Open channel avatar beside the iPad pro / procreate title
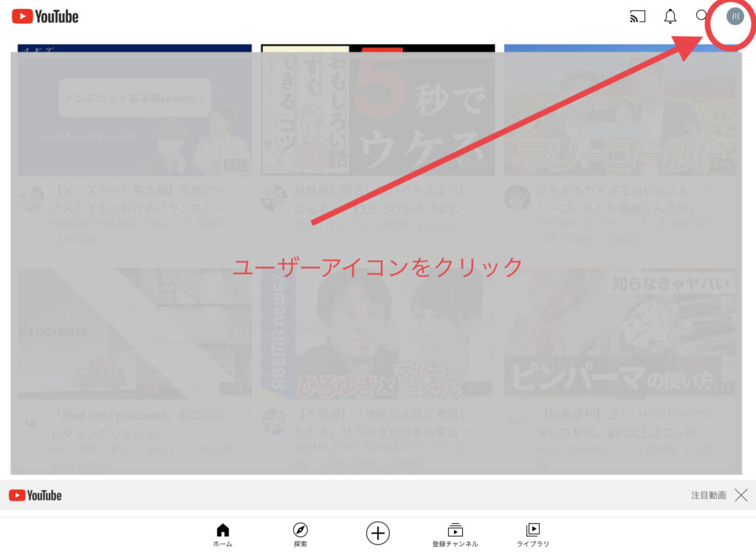This screenshot has width=756, height=552. [x=31, y=421]
